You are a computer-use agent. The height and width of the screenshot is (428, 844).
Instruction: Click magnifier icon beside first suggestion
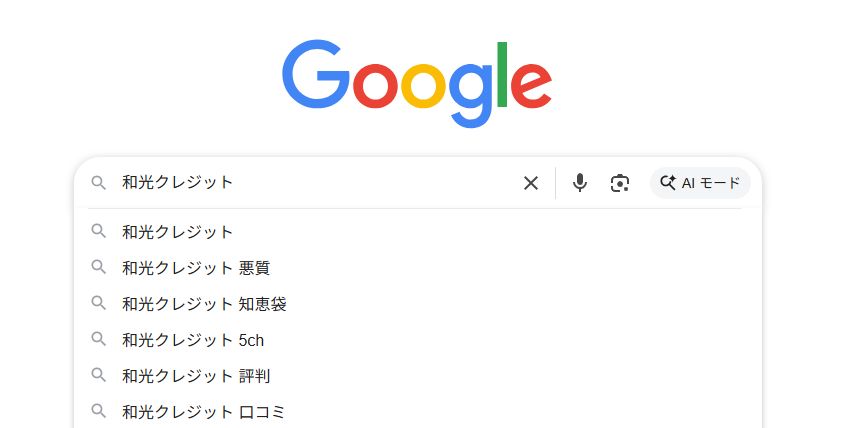pyautogui.click(x=98, y=231)
